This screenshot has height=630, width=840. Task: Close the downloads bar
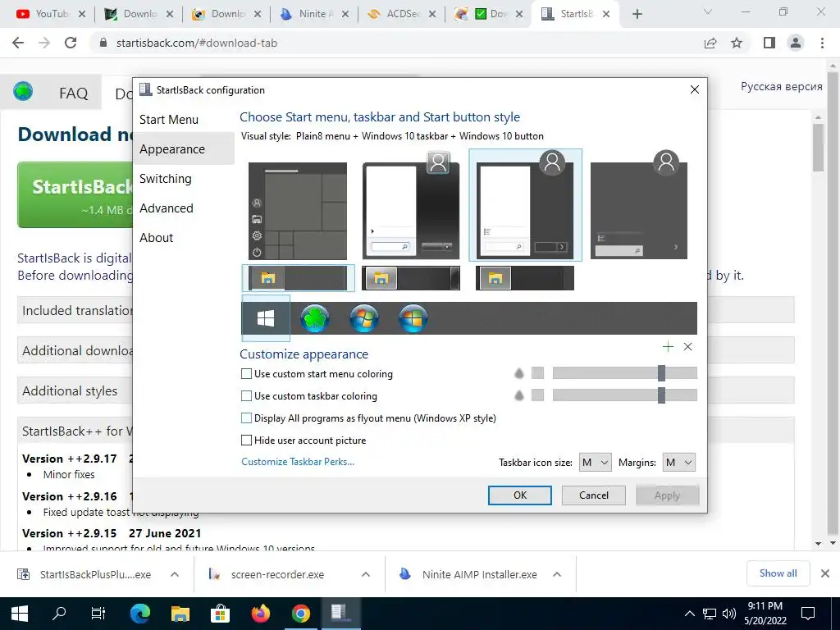click(825, 573)
